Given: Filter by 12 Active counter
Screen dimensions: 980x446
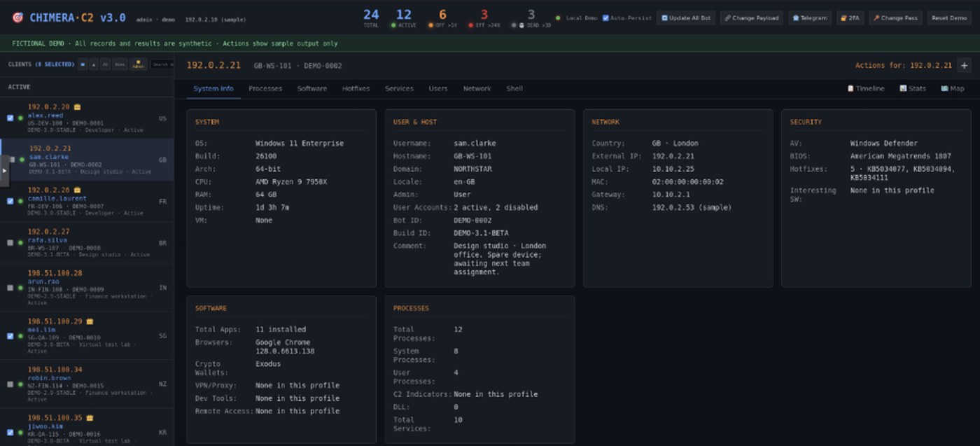Looking at the screenshot, I should (x=404, y=18).
